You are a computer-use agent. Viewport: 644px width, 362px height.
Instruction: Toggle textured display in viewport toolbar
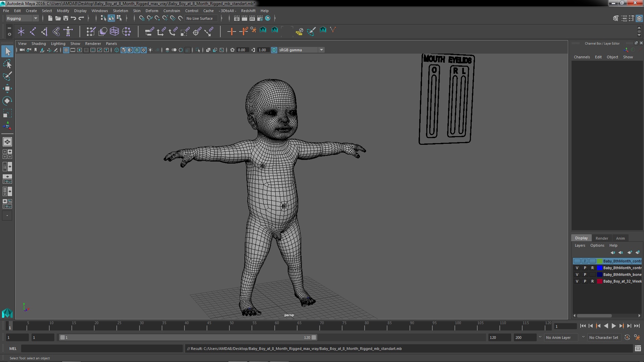144,50
